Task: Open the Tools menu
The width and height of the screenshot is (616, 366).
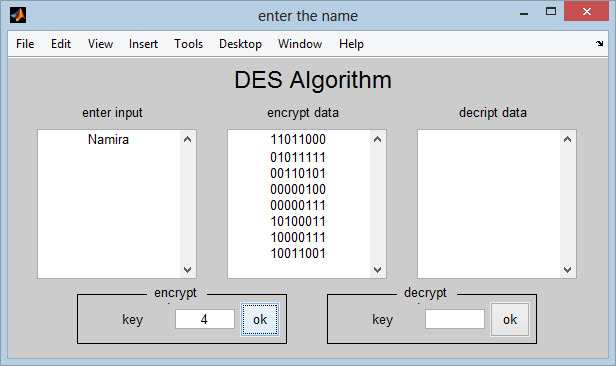Action: [189, 44]
